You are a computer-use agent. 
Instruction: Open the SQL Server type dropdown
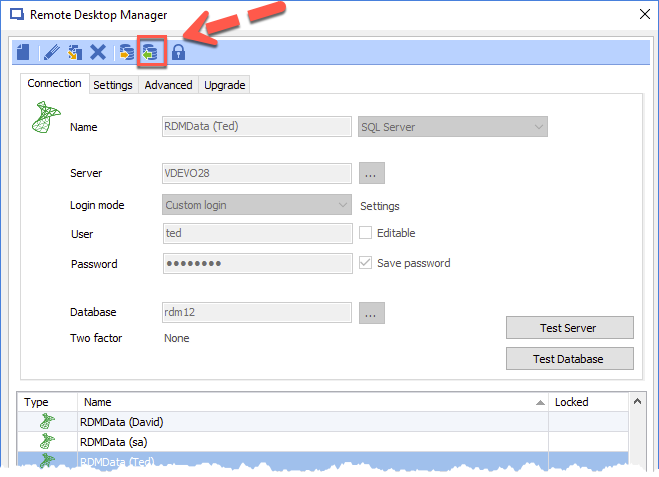452,127
